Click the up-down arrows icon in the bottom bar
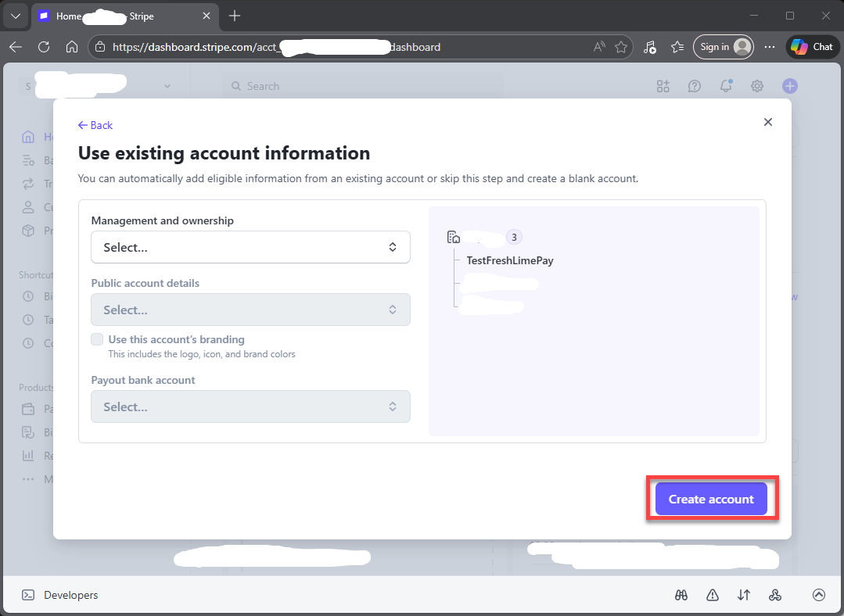The width and height of the screenshot is (844, 616). [x=744, y=595]
